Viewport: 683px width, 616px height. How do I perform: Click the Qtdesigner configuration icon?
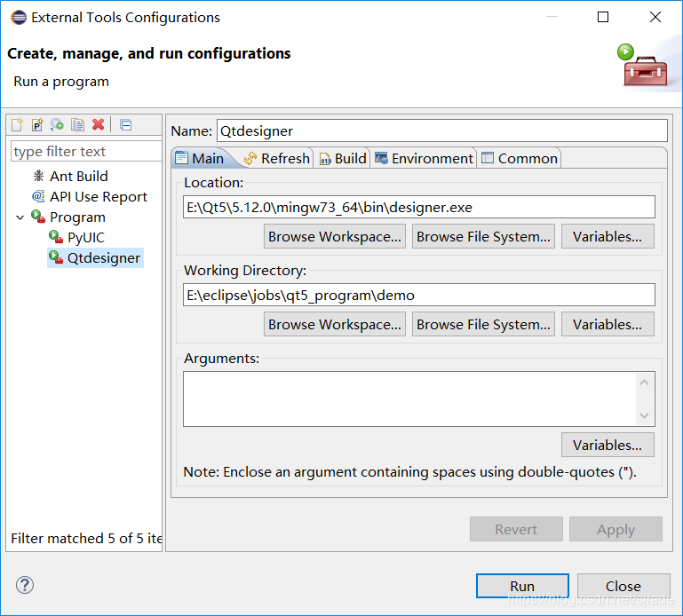(56, 257)
